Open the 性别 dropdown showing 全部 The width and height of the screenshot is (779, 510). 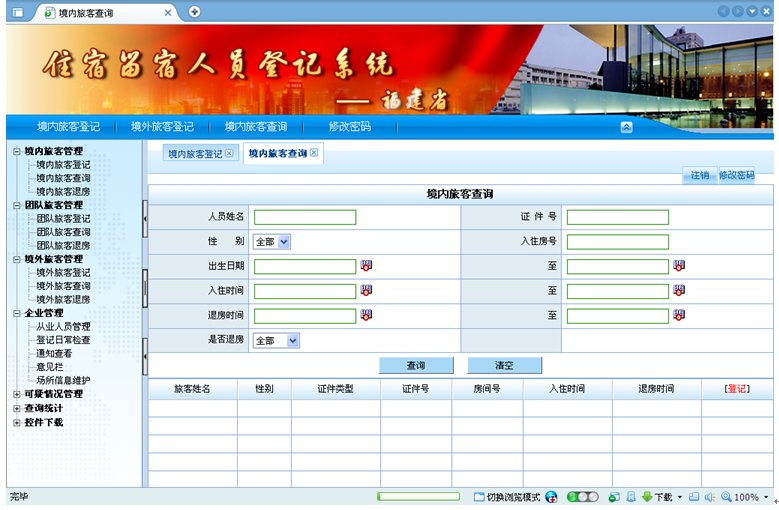pos(272,242)
